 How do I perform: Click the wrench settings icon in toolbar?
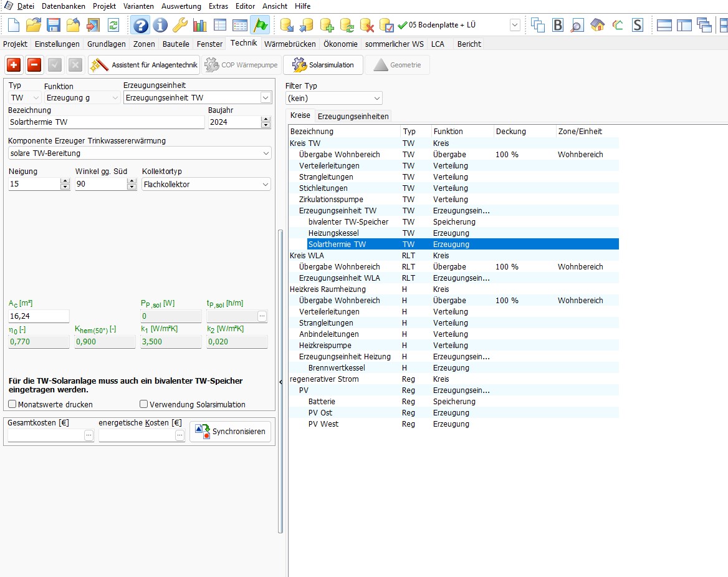pyautogui.click(x=180, y=25)
